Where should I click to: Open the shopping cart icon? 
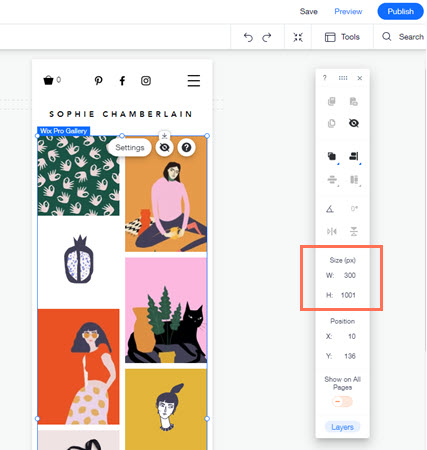click(x=49, y=80)
